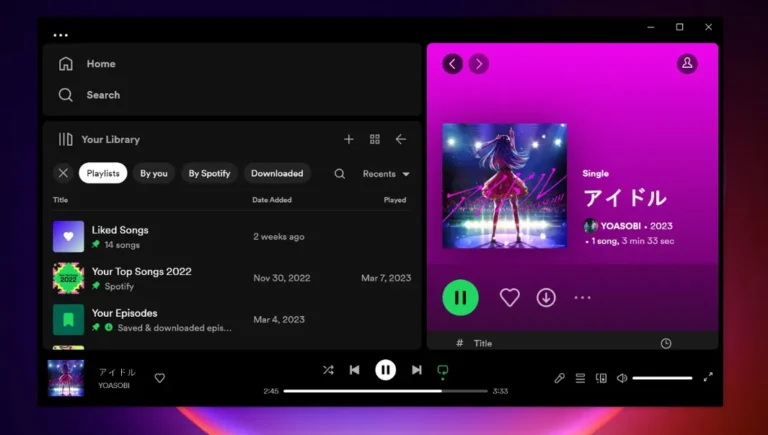Screen dimensions: 768x435
Task: Open アイドル track title in bottom bar
Action: click(x=117, y=372)
